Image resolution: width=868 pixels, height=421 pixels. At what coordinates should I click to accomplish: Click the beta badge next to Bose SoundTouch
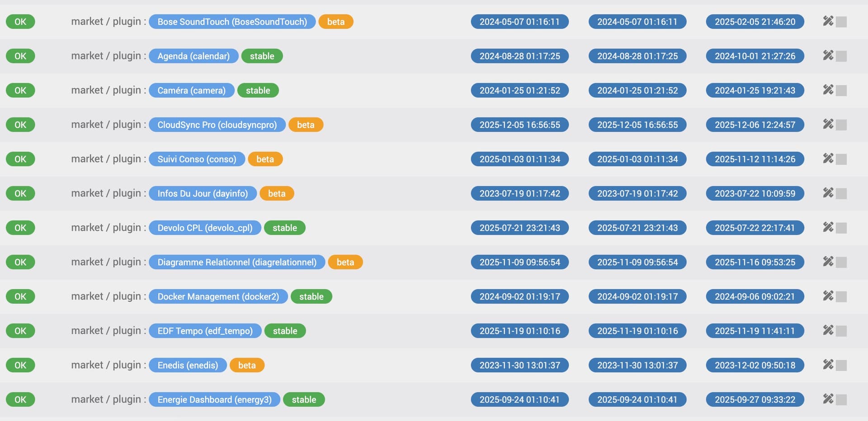[336, 22]
